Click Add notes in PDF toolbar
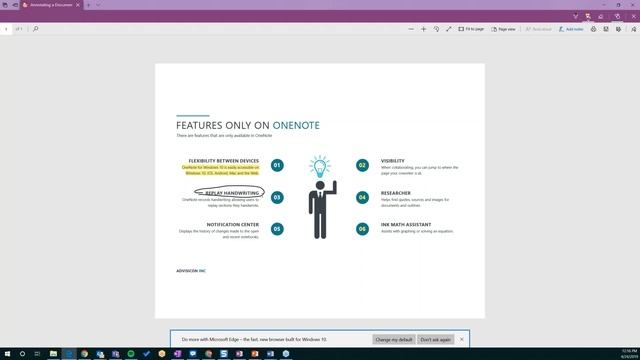The image size is (640, 360). point(571,29)
